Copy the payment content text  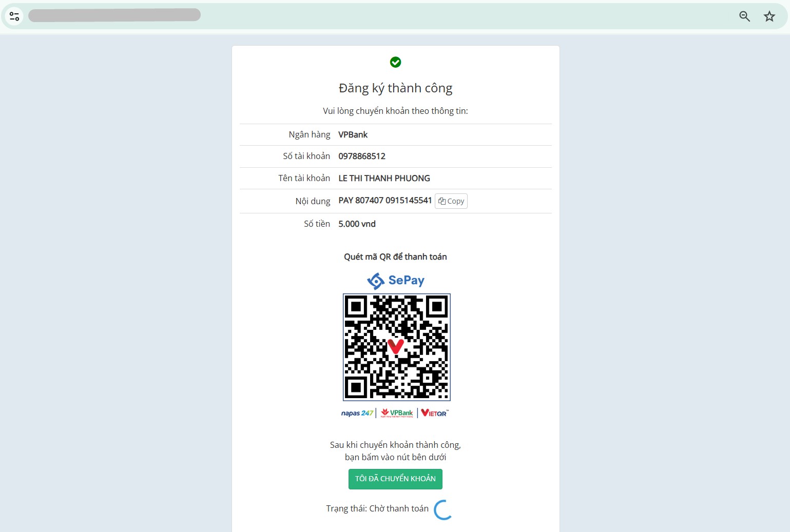click(x=451, y=201)
